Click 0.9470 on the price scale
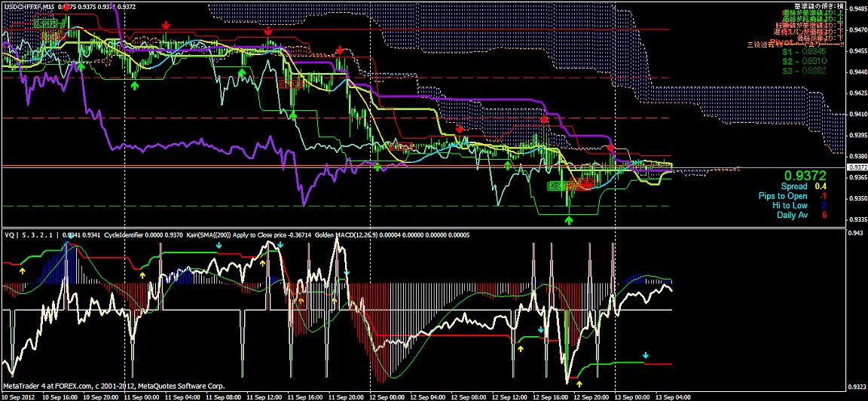This screenshot has height=401, width=868. click(857, 30)
